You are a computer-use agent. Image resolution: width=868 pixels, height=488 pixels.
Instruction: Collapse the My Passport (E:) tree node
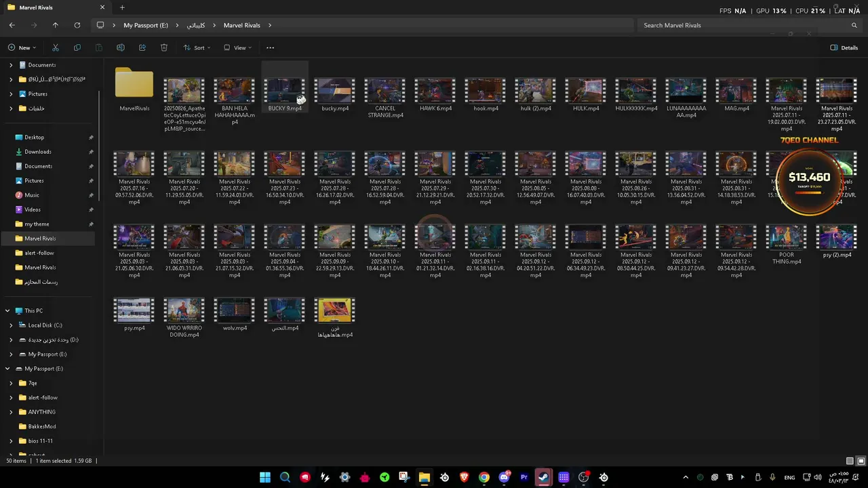(7, 369)
